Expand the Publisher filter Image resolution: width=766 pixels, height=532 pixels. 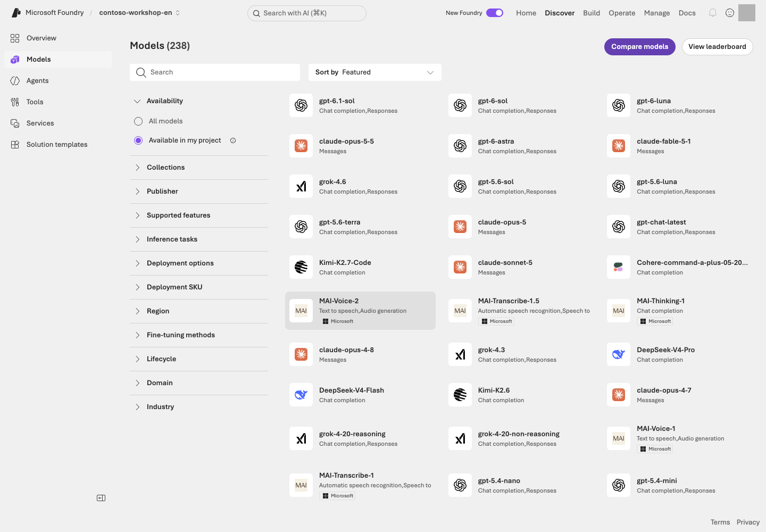[x=199, y=192]
